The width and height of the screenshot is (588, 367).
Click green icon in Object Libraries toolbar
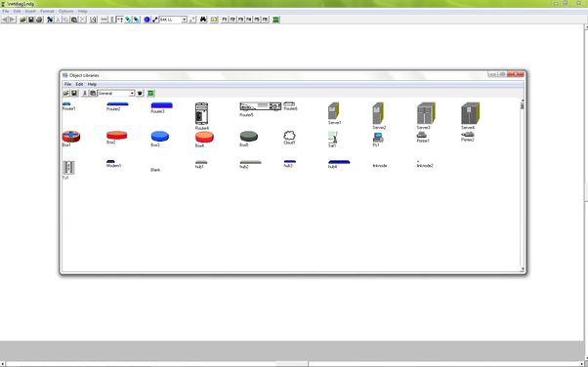(x=151, y=93)
